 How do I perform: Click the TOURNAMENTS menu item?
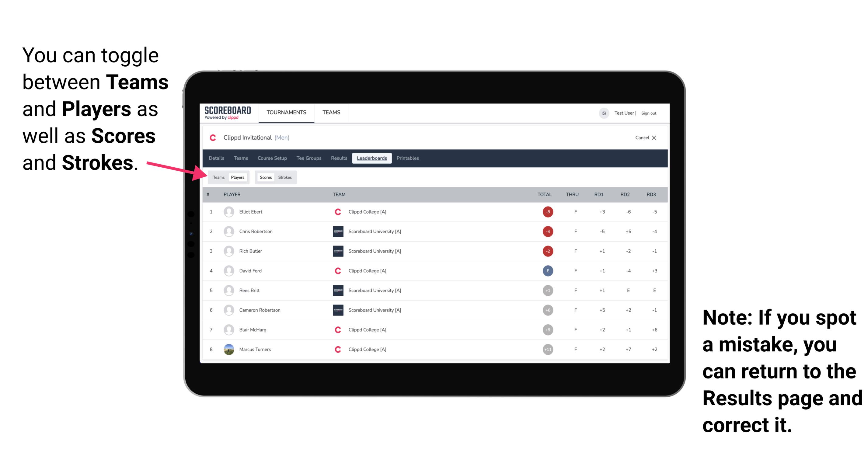(286, 112)
